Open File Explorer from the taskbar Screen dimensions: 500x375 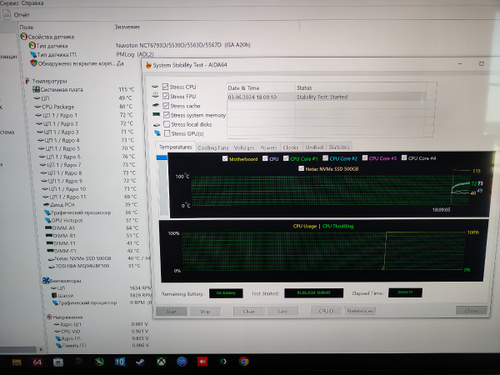tap(17, 362)
